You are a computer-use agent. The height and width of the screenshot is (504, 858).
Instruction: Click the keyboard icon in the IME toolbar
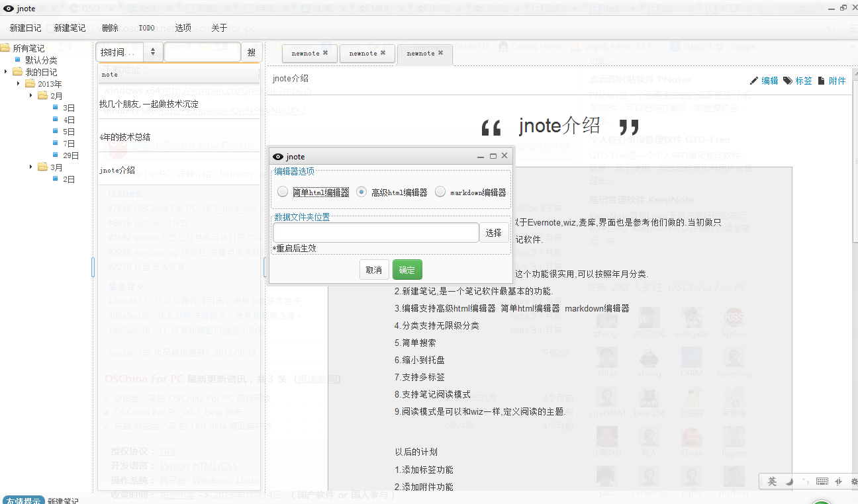click(x=822, y=482)
